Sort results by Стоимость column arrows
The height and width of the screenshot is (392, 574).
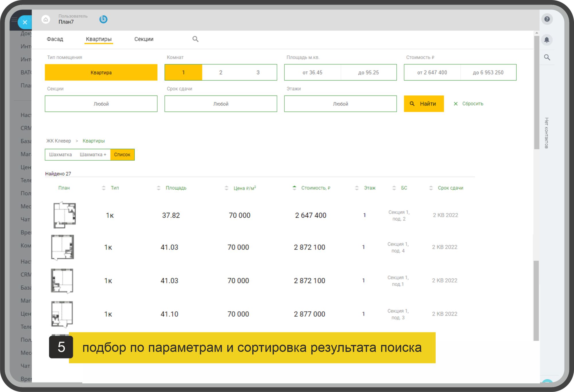click(294, 188)
